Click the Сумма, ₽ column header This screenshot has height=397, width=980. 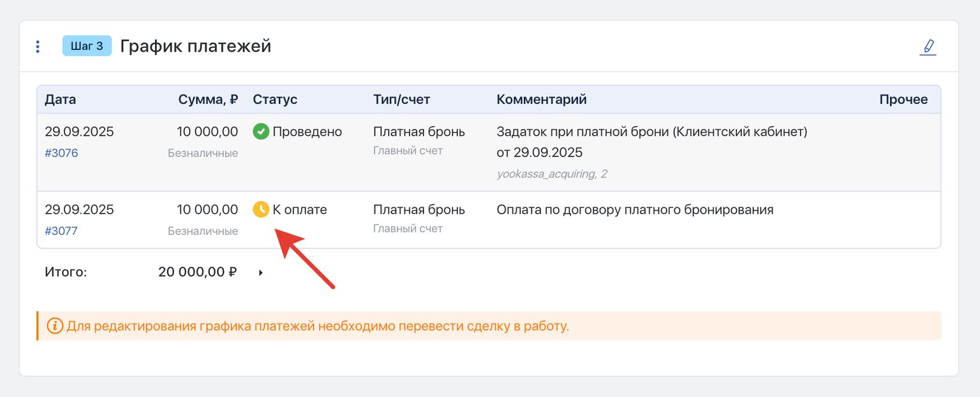click(x=208, y=100)
